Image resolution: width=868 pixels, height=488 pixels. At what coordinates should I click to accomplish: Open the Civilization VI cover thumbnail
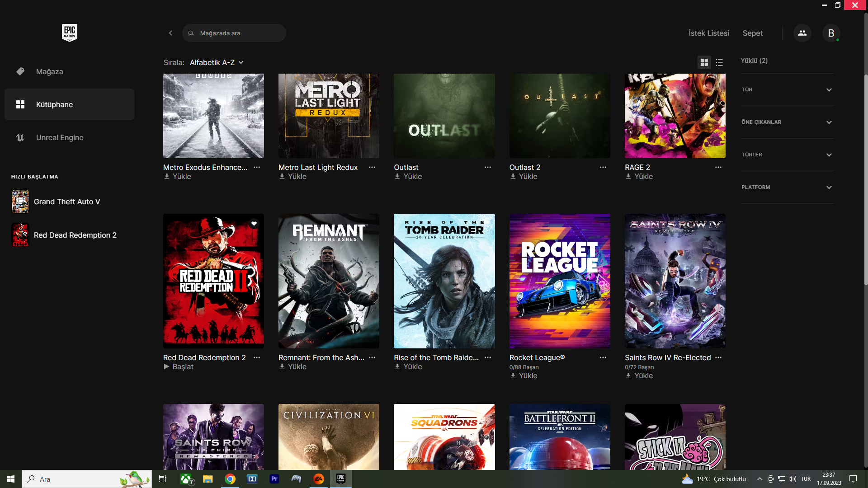[x=329, y=437]
